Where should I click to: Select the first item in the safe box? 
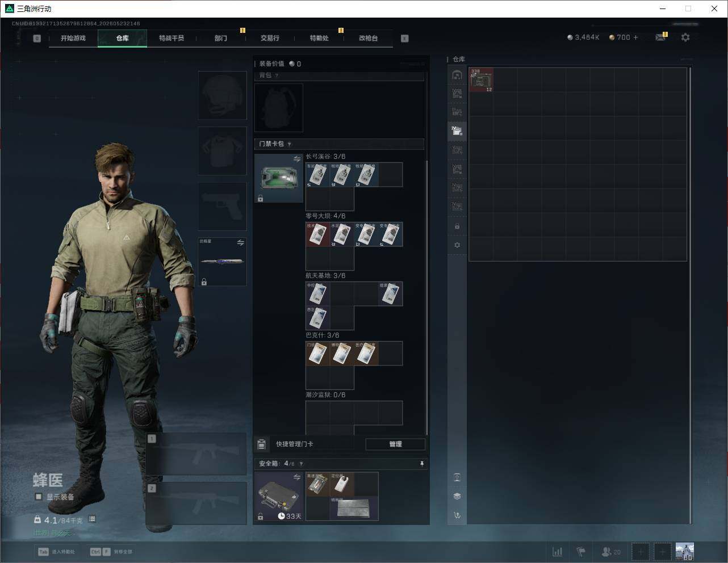[x=318, y=484]
